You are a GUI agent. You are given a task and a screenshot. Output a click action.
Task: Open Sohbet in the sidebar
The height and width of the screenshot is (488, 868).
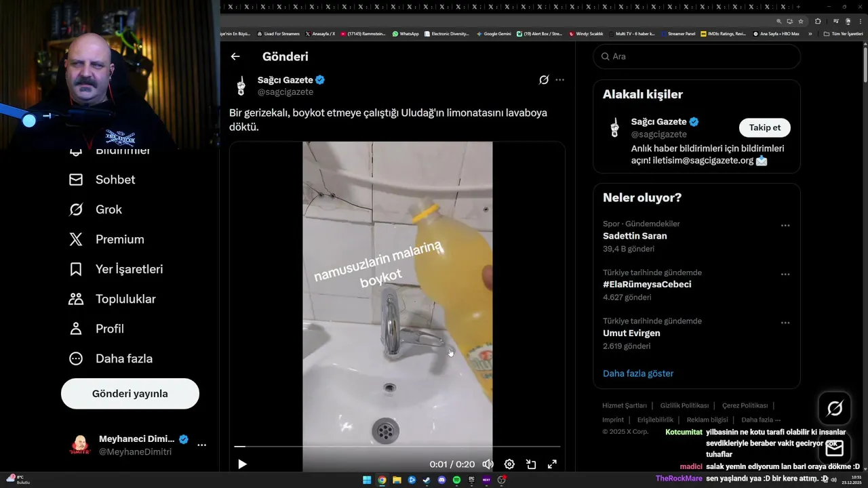(x=102, y=180)
